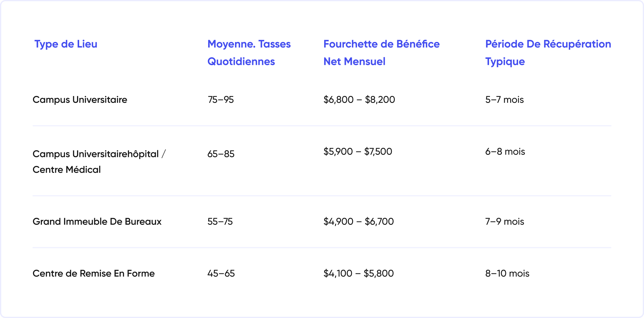Select the '75–95' daily cups cell

click(221, 100)
